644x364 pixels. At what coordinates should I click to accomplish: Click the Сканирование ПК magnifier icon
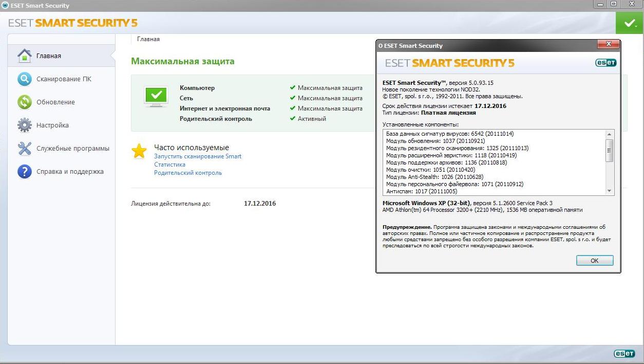point(25,79)
